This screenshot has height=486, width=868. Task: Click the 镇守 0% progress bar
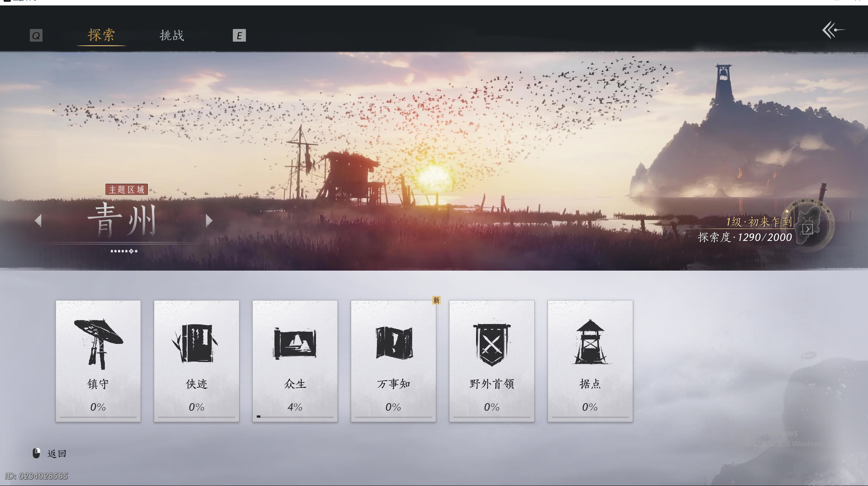coord(98,417)
